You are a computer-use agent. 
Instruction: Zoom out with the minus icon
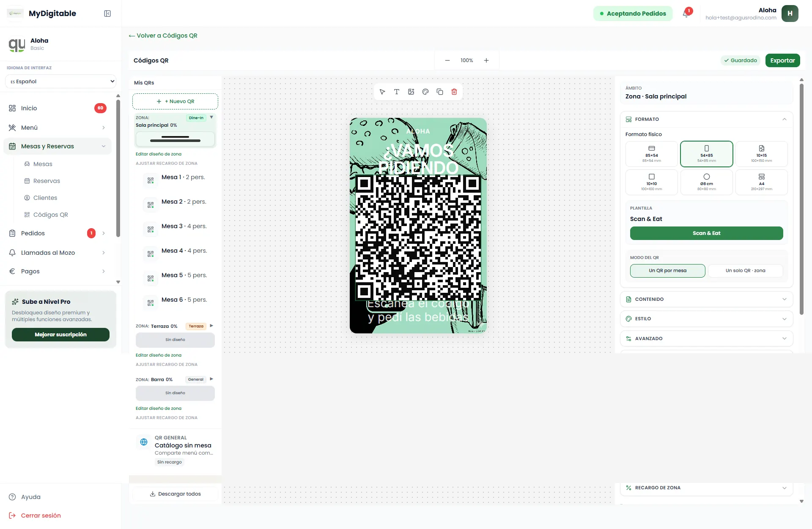click(x=447, y=60)
